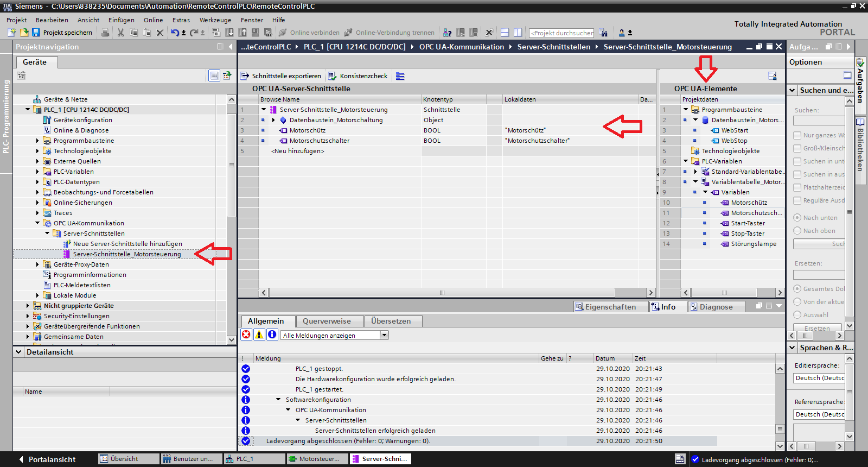Expand the Programmbausteine node in project tree
The image size is (868, 467).
tap(37, 141)
